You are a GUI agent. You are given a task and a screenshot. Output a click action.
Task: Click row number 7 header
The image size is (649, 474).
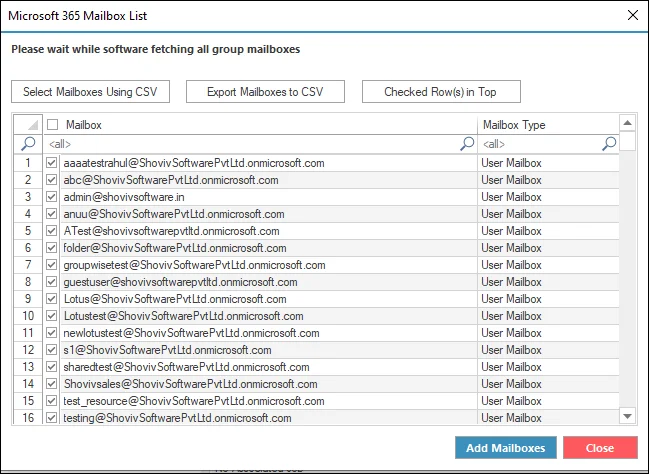pos(28,265)
